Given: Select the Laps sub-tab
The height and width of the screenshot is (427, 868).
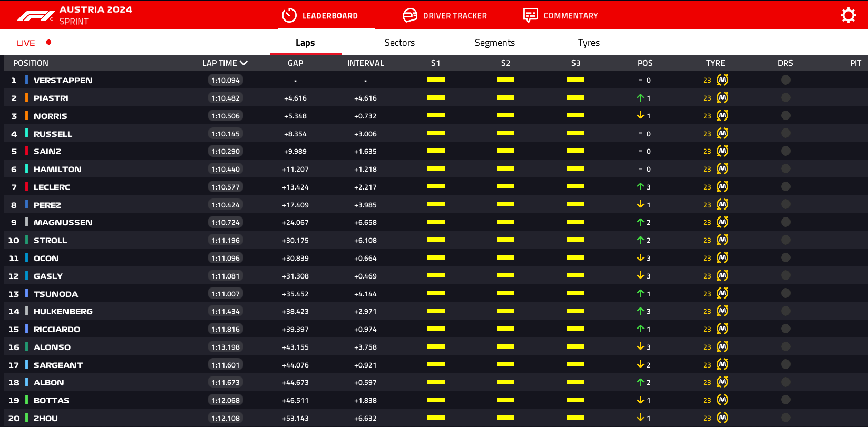Looking at the screenshot, I should pyautogui.click(x=305, y=43).
